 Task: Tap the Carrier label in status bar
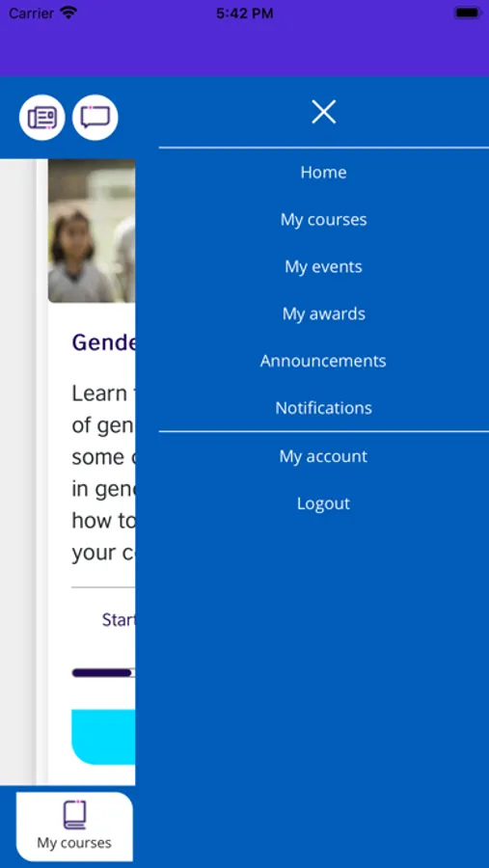point(31,14)
